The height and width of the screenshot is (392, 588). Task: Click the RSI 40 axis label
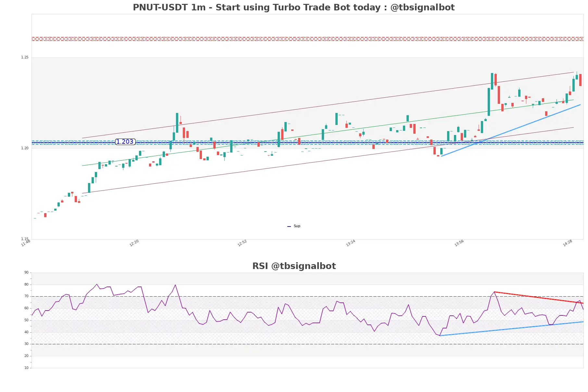pyautogui.click(x=26, y=332)
